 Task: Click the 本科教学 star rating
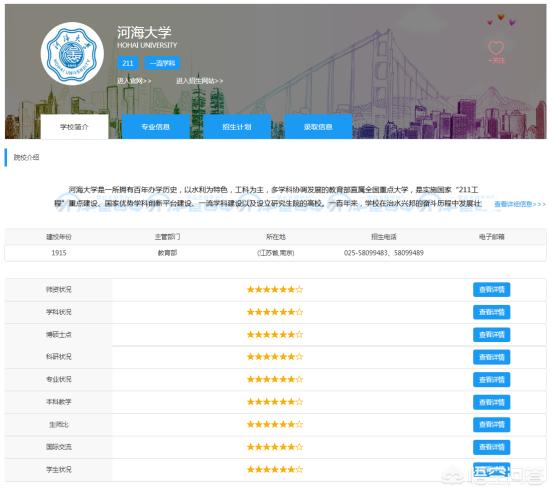point(275,402)
